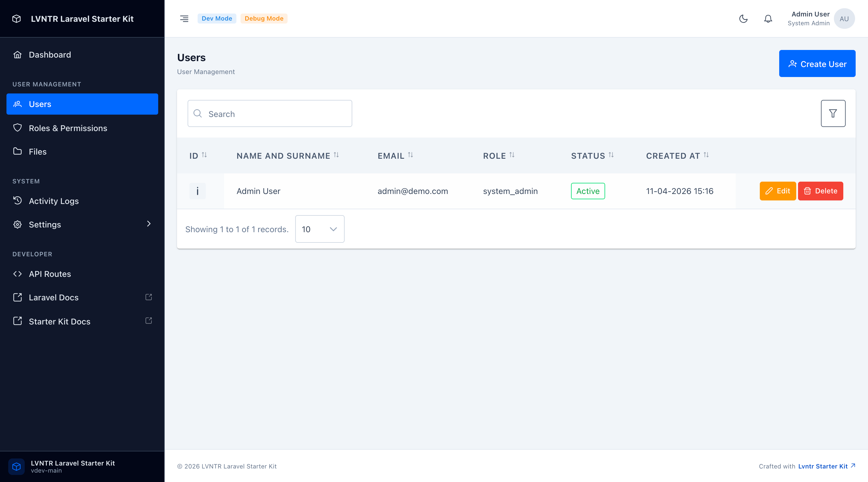Delete the Admin User row
This screenshot has height=482, width=868.
[820, 191]
